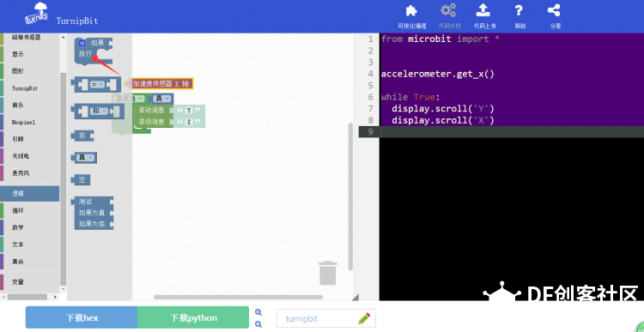Select the 显示 category
Screen dimensions: 644x332
pos(29,54)
